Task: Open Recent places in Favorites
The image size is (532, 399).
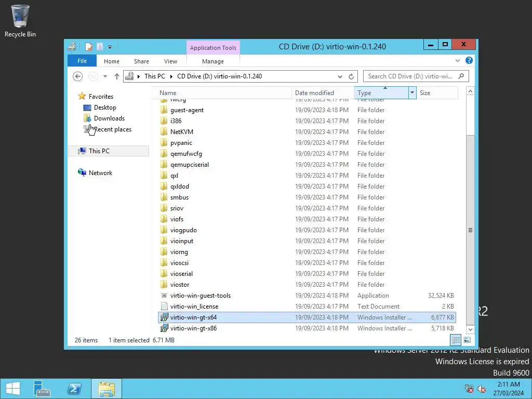Action: [x=112, y=129]
